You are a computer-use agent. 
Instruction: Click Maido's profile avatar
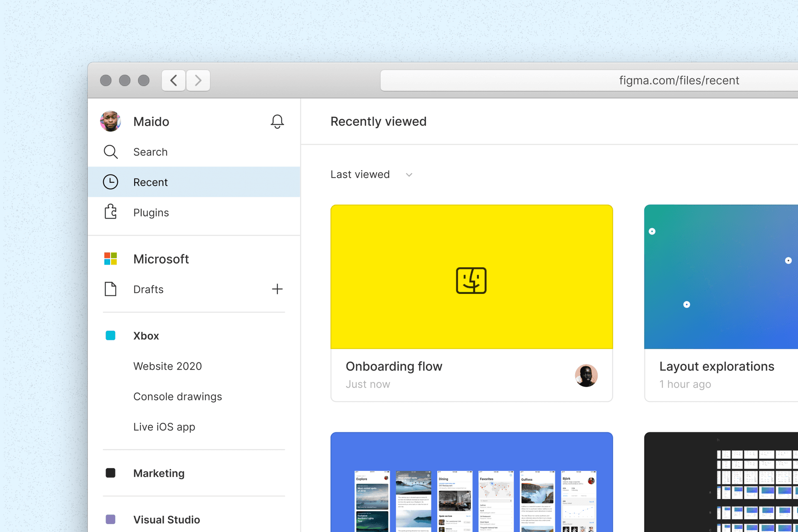(111, 121)
